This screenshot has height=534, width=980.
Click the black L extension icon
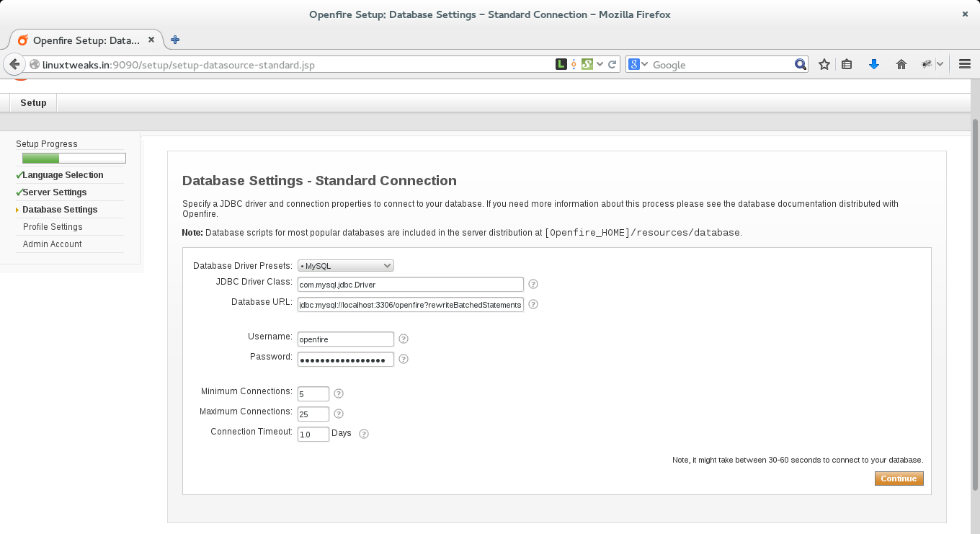coord(561,64)
